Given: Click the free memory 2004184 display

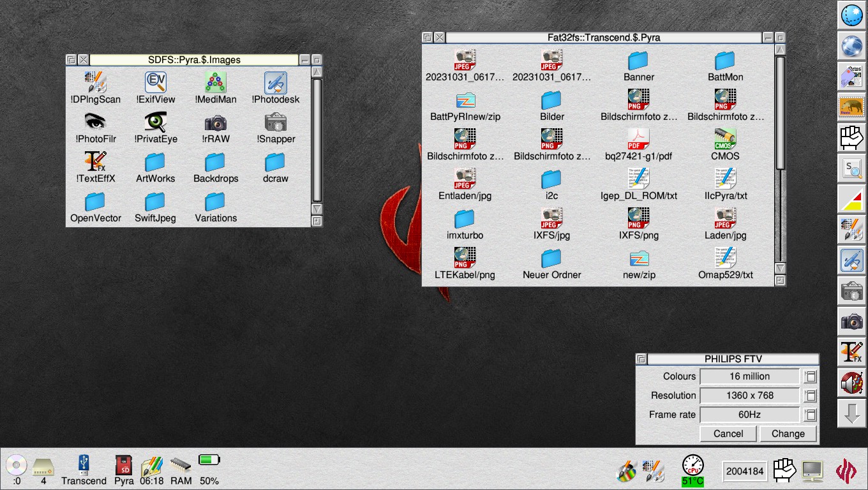Looking at the screenshot, I should [744, 471].
